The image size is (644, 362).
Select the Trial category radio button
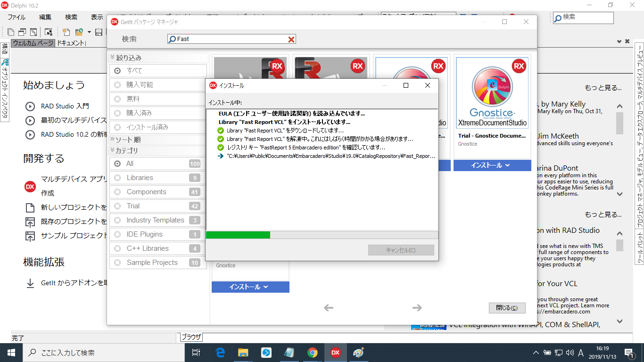tap(117, 206)
